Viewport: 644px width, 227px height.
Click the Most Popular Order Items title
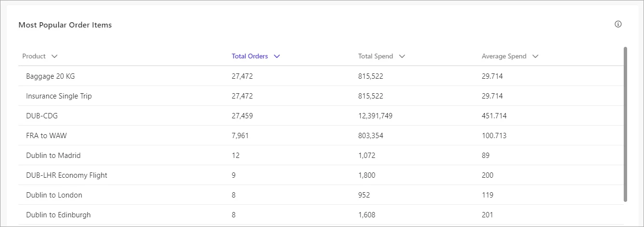coord(65,25)
